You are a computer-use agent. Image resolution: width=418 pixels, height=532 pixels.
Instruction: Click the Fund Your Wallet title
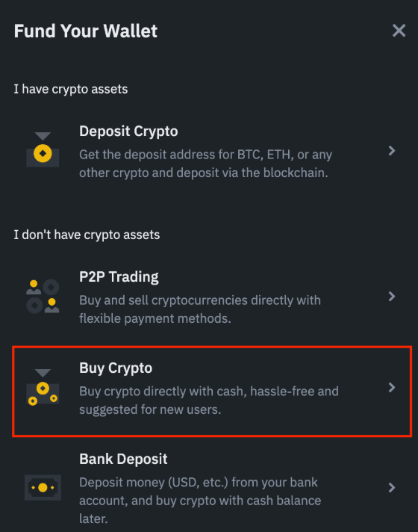coord(86,31)
